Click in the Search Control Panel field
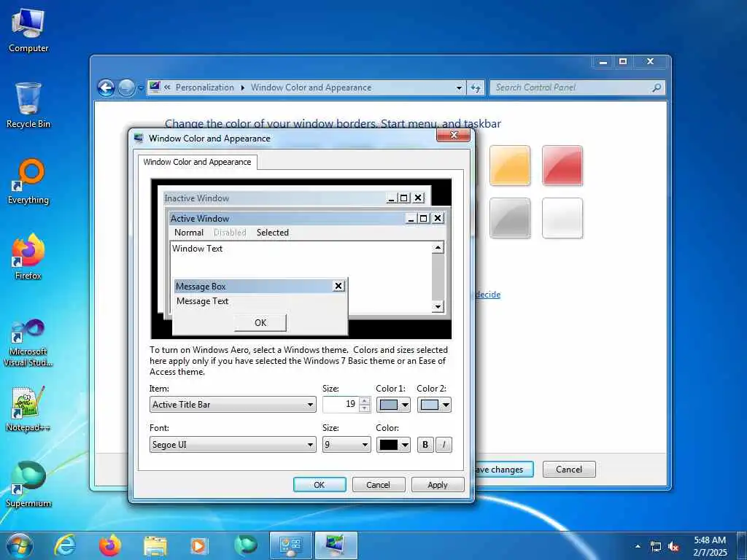The width and height of the screenshot is (747, 560). tap(572, 87)
